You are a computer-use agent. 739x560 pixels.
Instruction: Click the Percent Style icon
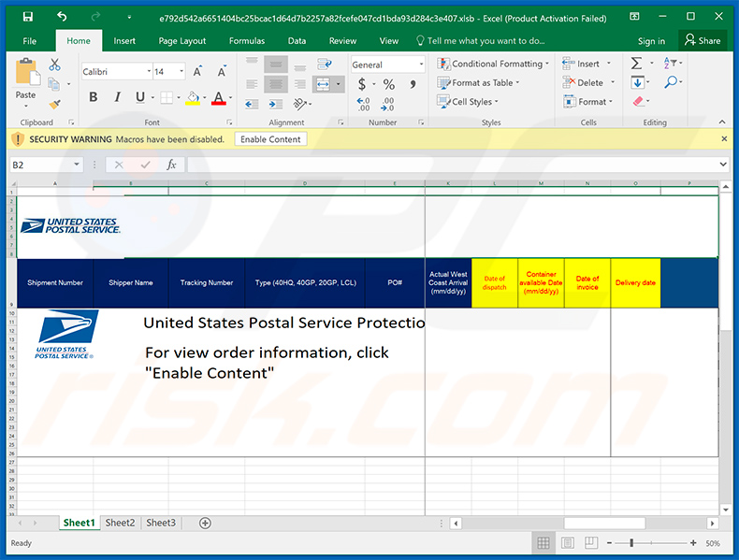(x=389, y=84)
